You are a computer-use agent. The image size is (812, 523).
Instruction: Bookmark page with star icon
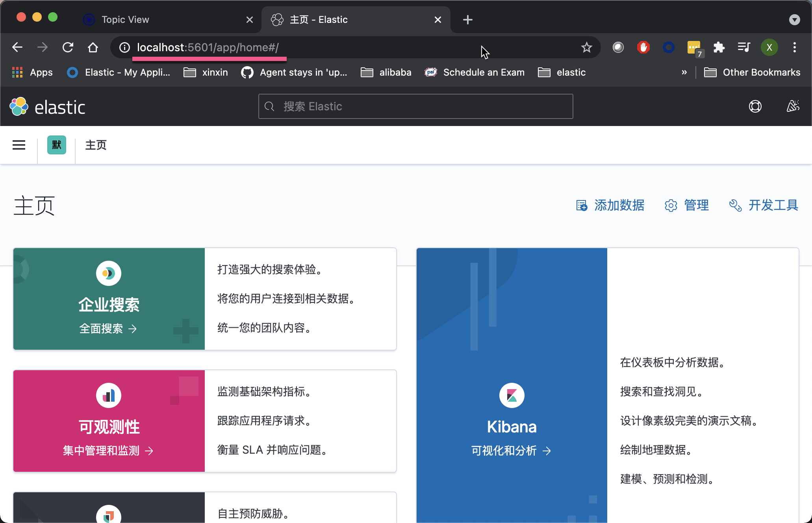pyautogui.click(x=586, y=48)
